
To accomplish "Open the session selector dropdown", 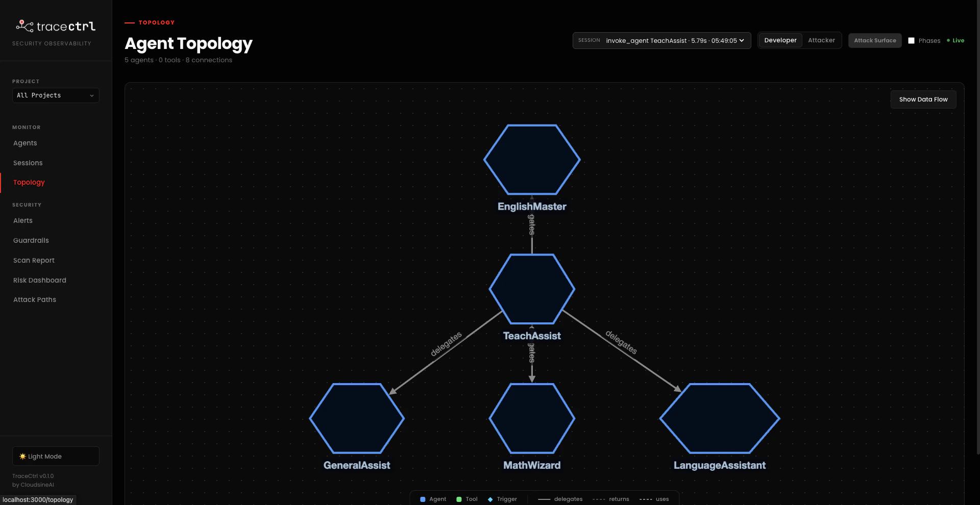I will point(661,40).
